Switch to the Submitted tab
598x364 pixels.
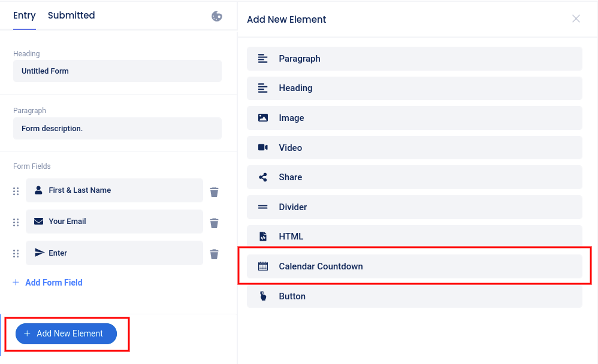tap(71, 16)
